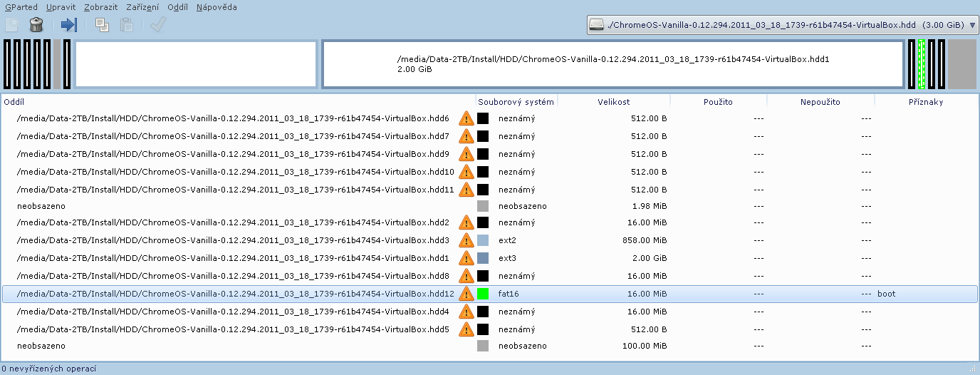Select the hdd1 2.00 GiB partition graphic
The width and height of the screenshot is (980, 375).
coord(612,64)
